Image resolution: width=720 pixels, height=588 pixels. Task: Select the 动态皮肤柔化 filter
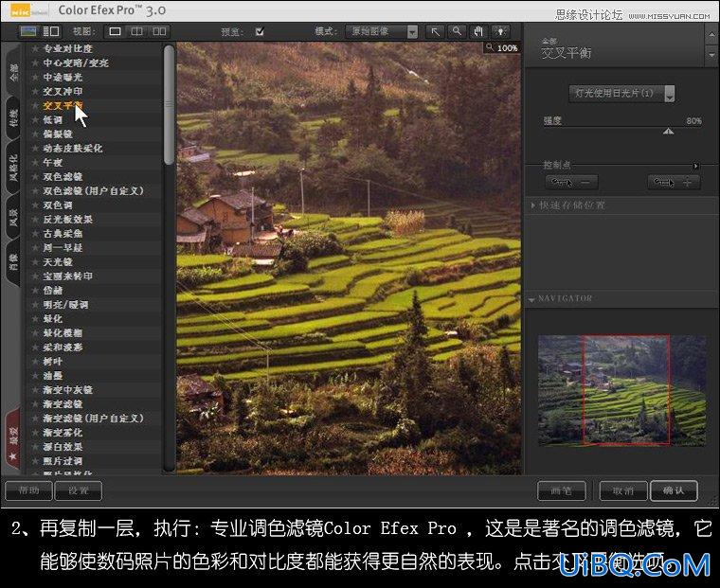point(73,149)
